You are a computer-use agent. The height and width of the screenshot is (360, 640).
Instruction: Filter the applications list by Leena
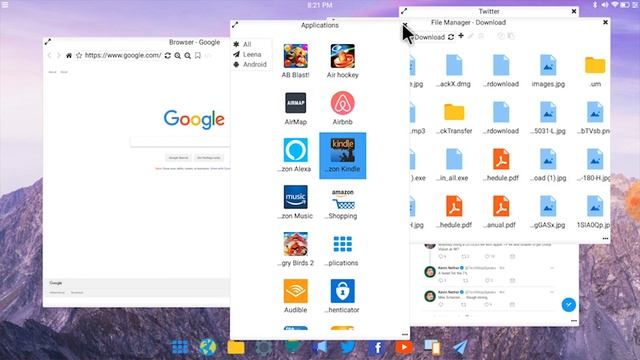tap(247, 54)
